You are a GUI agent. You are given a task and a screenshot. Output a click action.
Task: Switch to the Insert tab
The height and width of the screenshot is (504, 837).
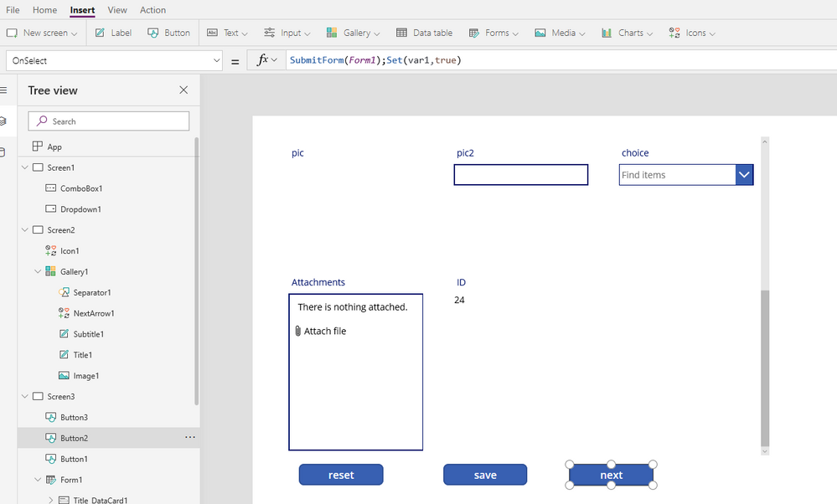[82, 10]
